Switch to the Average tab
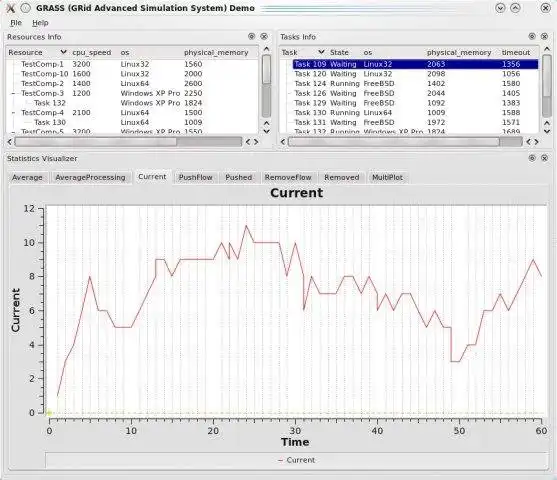Screen dimensions: 557x480 pos(27,177)
